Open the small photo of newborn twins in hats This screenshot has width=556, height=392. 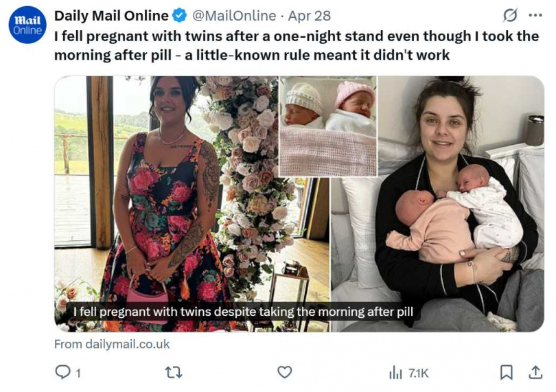[x=327, y=126]
